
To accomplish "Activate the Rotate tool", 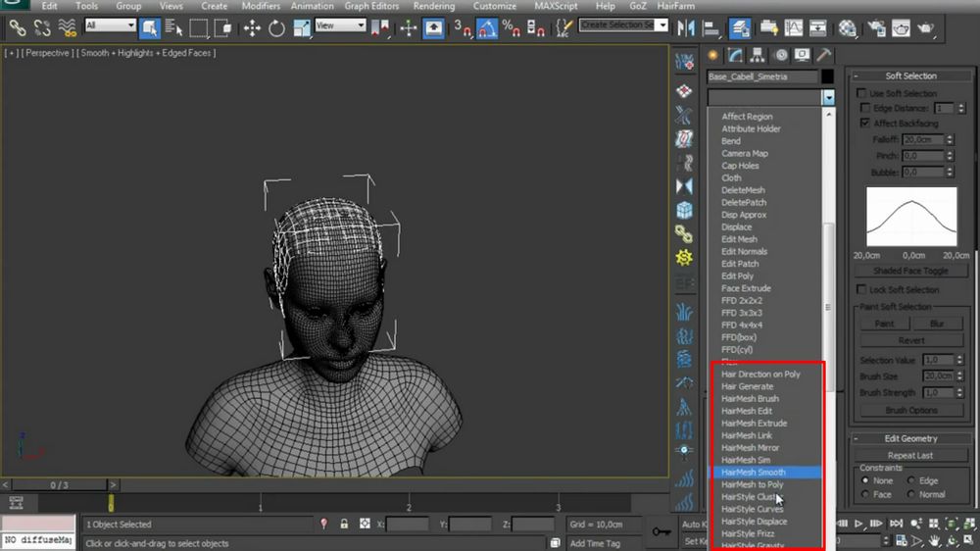I will [x=276, y=27].
